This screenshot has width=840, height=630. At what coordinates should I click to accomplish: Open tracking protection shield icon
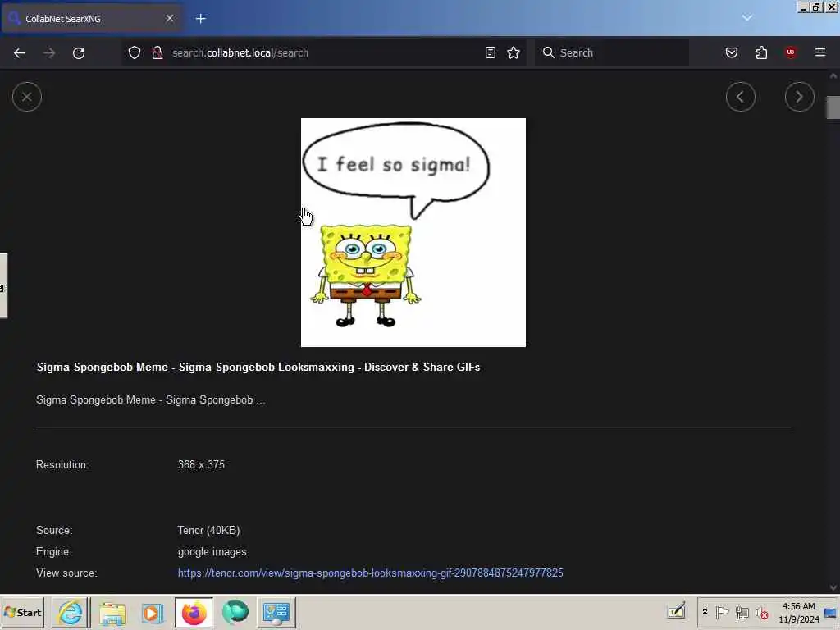click(135, 52)
